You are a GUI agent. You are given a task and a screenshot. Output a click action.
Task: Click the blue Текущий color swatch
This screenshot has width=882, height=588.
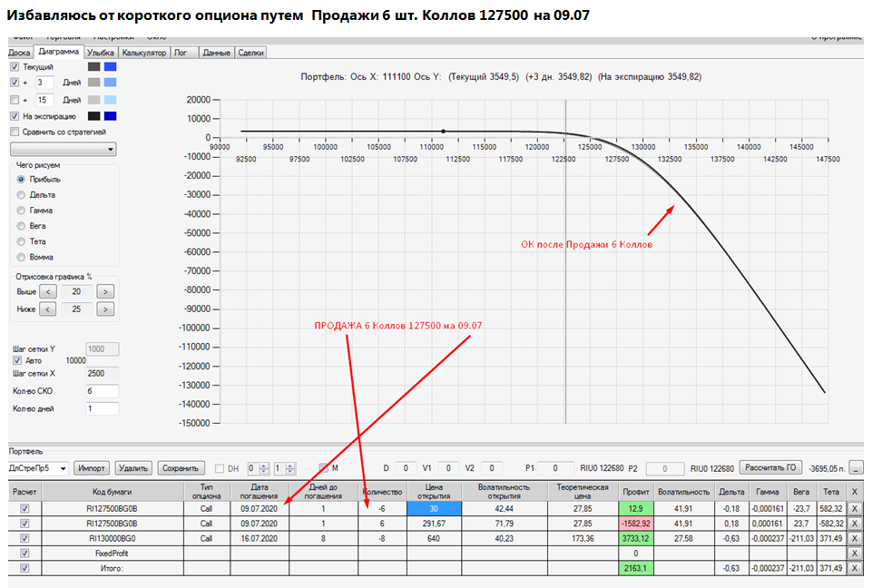[x=111, y=66]
